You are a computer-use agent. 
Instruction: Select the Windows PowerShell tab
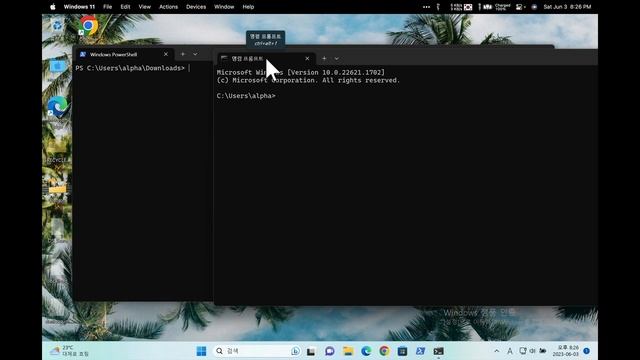coord(124,54)
